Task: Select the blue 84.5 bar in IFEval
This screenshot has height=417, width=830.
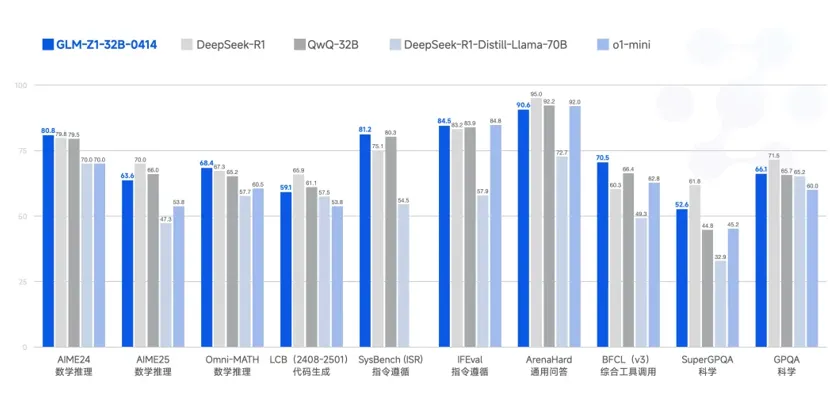Action: [444, 236]
